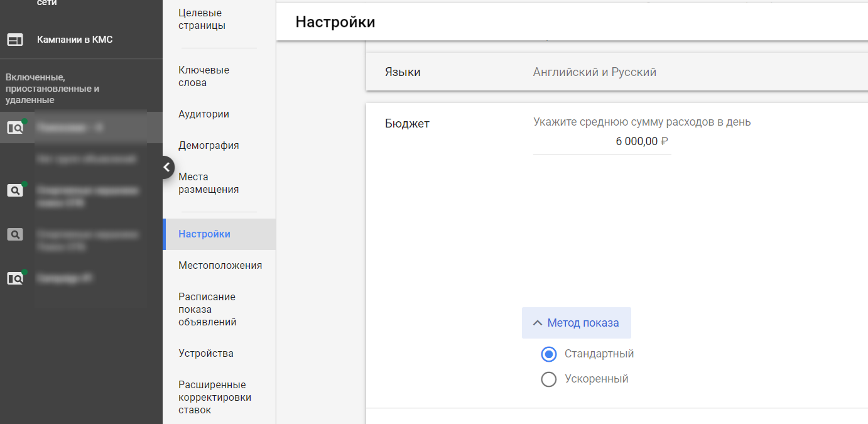Collapse the sidebar with the round arrow button

click(x=166, y=167)
